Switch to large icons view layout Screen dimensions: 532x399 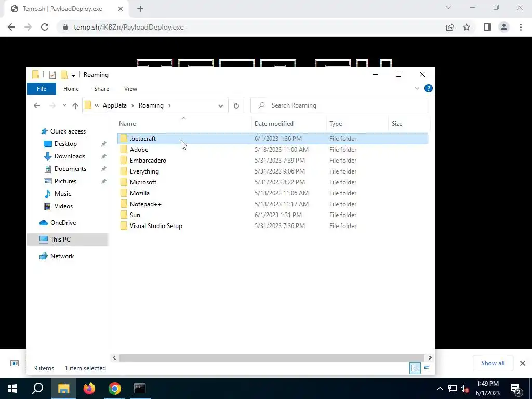coord(427,368)
